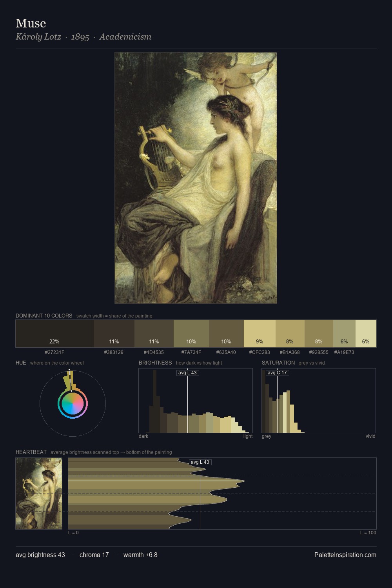Click caption "swatch width = share of the painting"
The image size is (392, 588).
114,316
